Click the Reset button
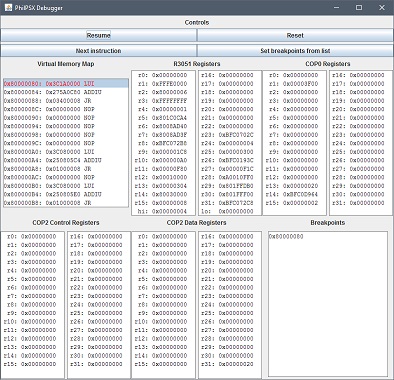 coord(295,35)
